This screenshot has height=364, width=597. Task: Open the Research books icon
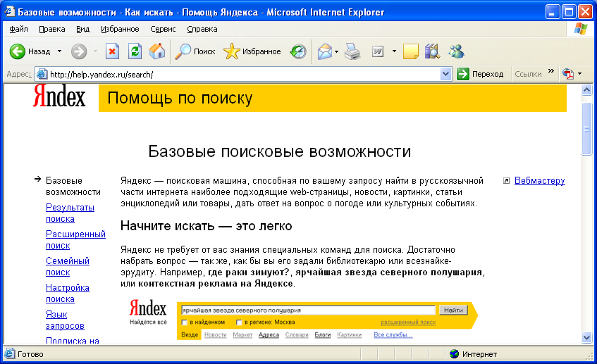432,51
